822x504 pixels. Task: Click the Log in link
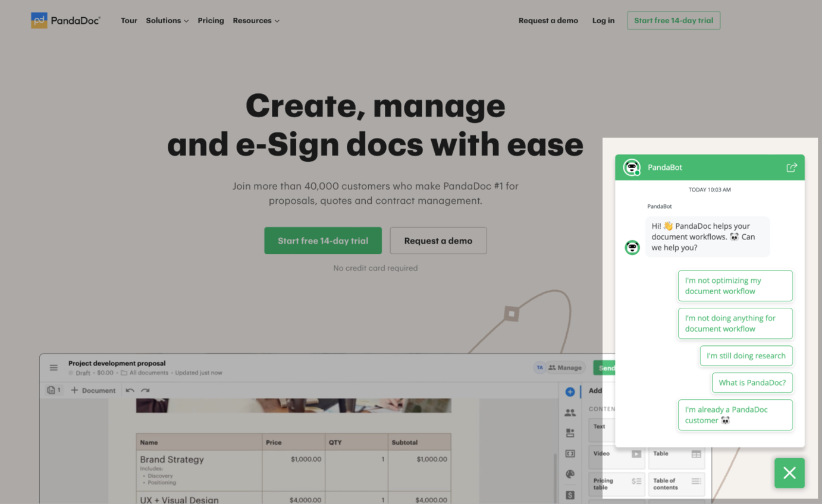(603, 20)
